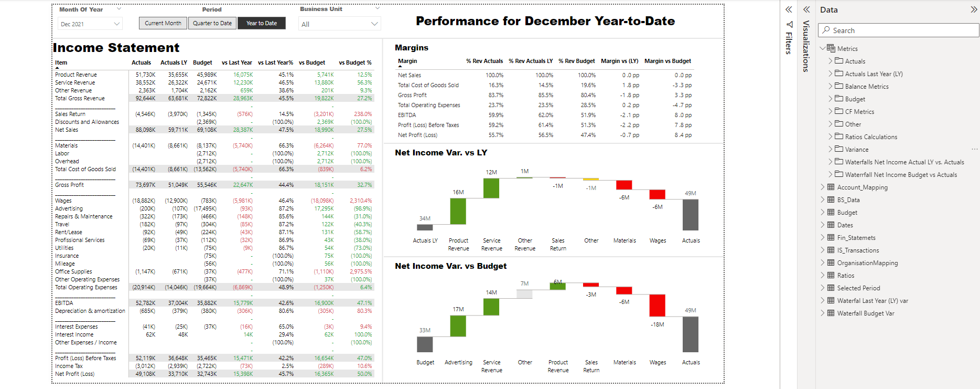Sort income table by vs Budget % header

(355, 62)
